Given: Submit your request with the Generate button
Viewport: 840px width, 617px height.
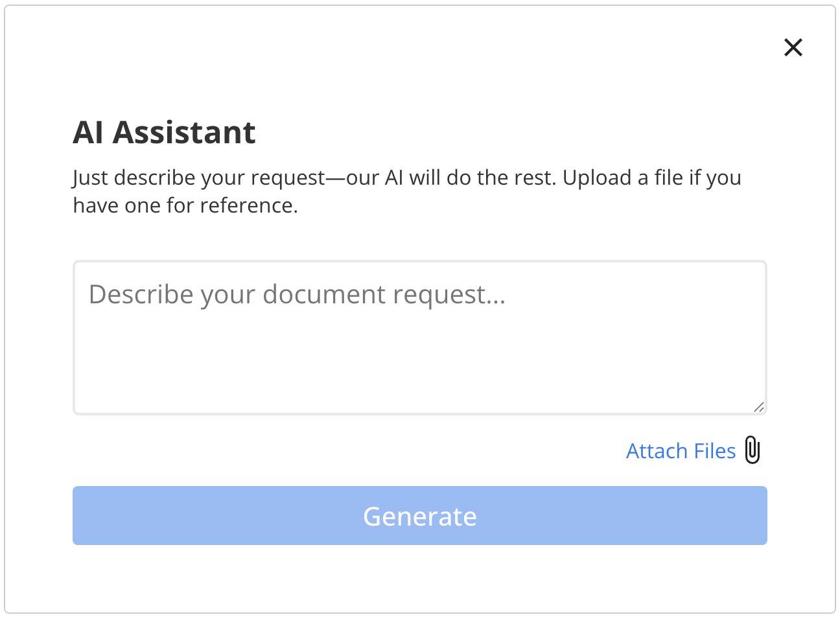Looking at the screenshot, I should click(x=420, y=515).
